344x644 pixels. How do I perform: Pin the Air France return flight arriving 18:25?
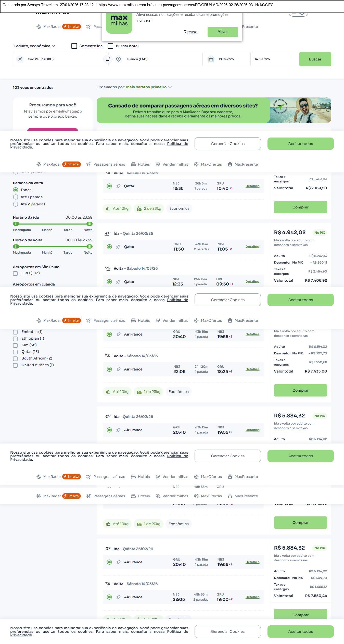(x=118, y=369)
